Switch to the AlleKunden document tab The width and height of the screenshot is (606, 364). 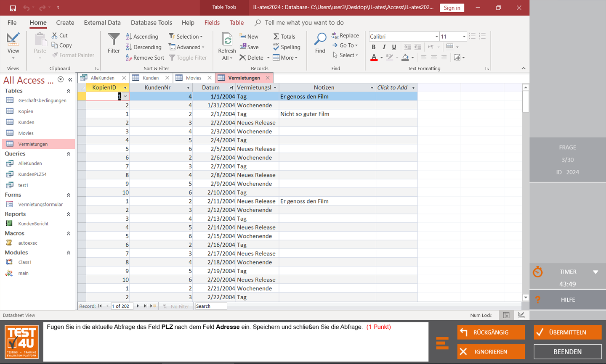(x=103, y=78)
